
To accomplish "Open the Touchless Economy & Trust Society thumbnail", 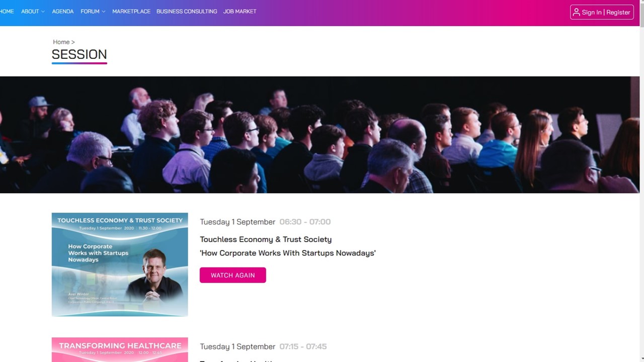I will pyautogui.click(x=120, y=264).
